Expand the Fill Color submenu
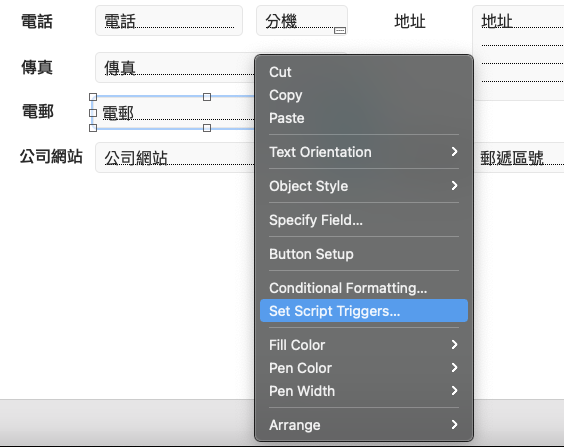This screenshot has height=447, width=564. pos(364,345)
